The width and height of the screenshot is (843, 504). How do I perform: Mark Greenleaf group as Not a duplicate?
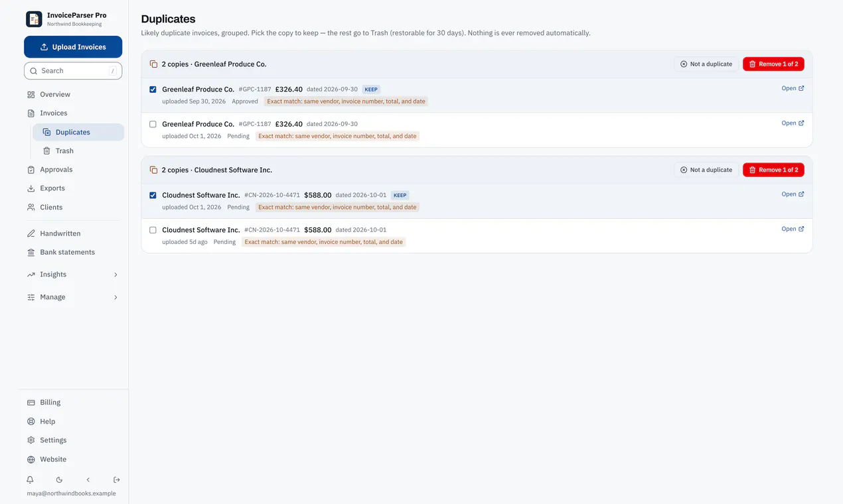click(x=706, y=64)
